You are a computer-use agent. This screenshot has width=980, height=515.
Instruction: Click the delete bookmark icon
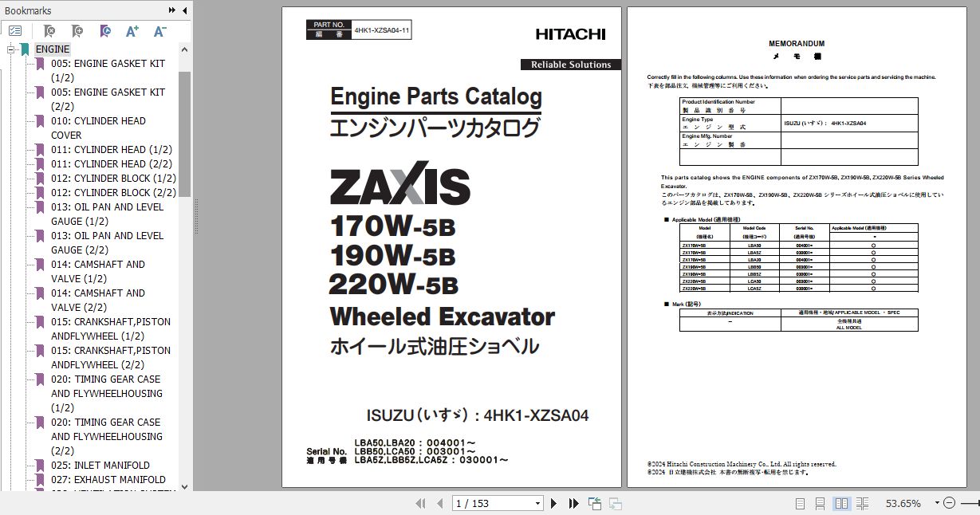tap(49, 31)
